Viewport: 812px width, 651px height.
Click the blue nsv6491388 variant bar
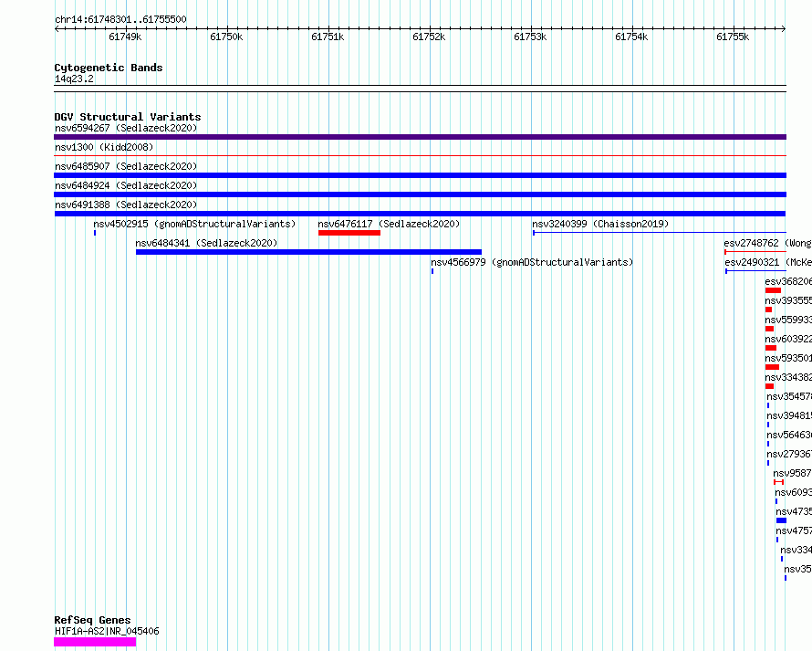(x=420, y=214)
